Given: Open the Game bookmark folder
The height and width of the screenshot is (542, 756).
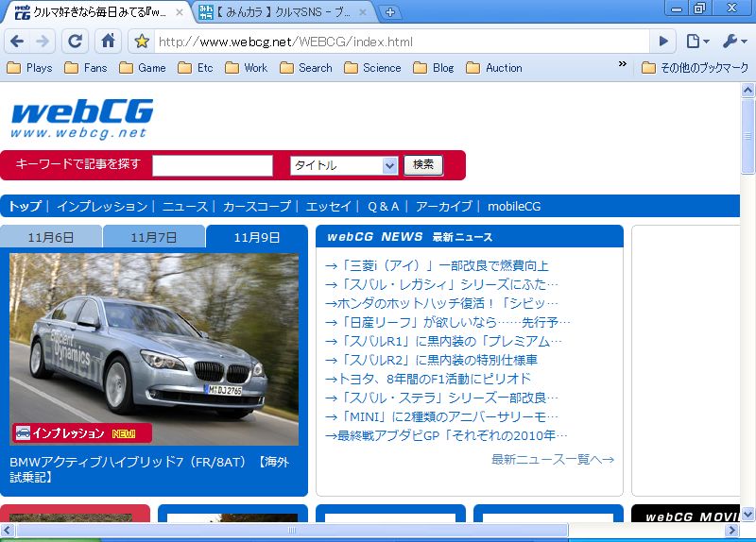Looking at the screenshot, I should point(143,68).
